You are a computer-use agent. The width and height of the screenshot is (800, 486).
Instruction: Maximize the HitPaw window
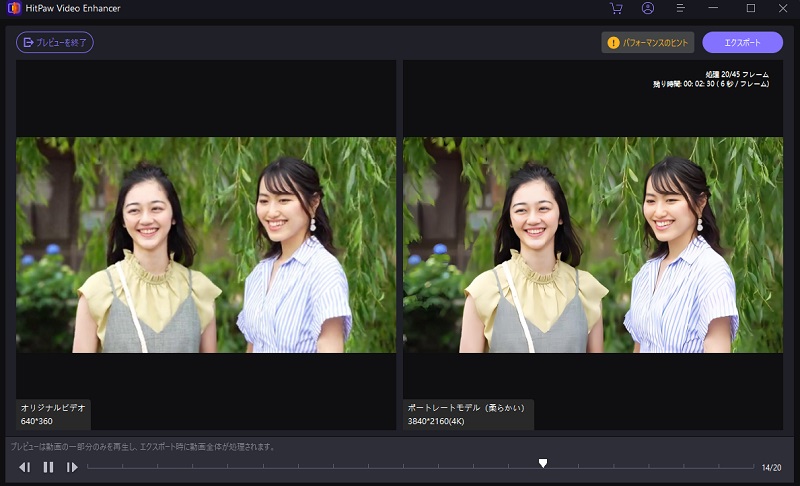(751, 8)
